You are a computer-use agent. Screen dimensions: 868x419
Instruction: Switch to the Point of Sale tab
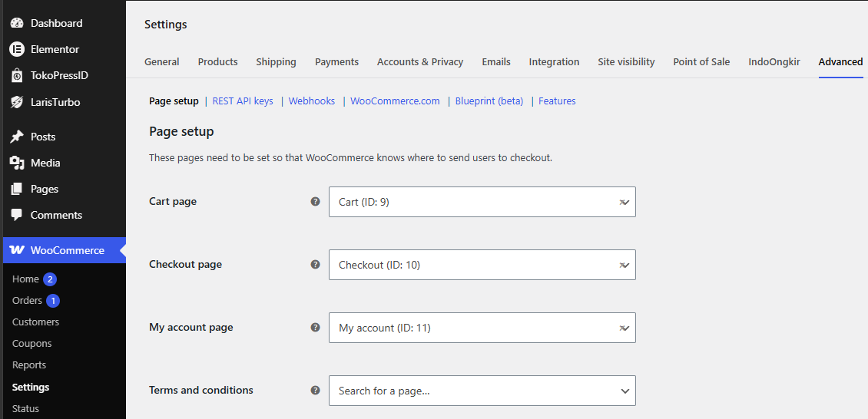(x=701, y=62)
